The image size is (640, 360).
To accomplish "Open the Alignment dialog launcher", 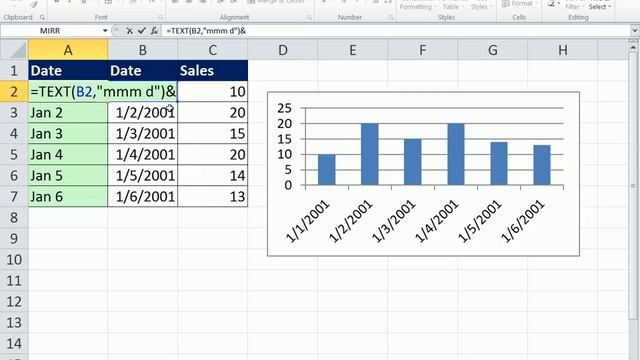I will click(309, 18).
